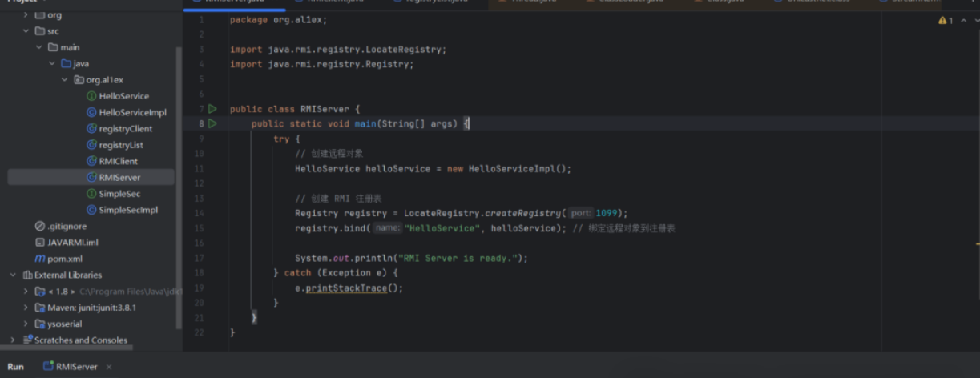This screenshot has width=980, height=378.
Task: Click 'catch (Exception e)' line
Action: pyautogui.click(x=335, y=273)
